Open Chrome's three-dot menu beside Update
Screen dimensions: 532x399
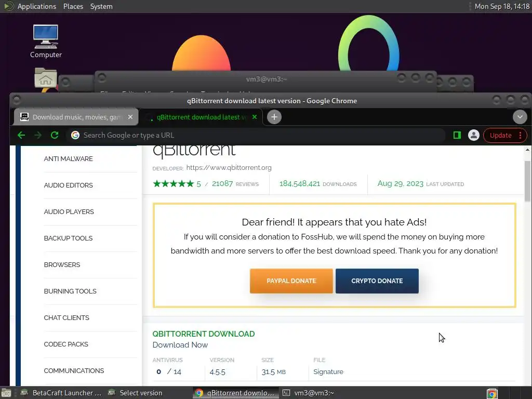(521, 136)
